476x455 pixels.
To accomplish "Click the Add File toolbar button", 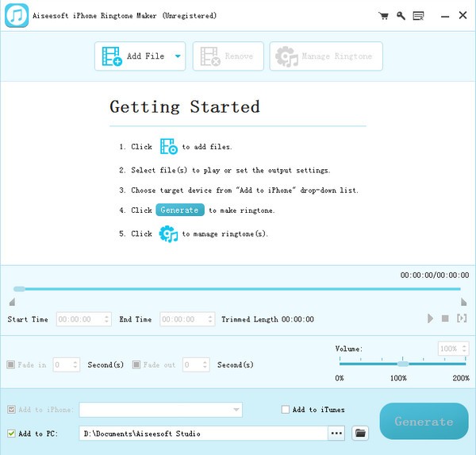I will 132,56.
